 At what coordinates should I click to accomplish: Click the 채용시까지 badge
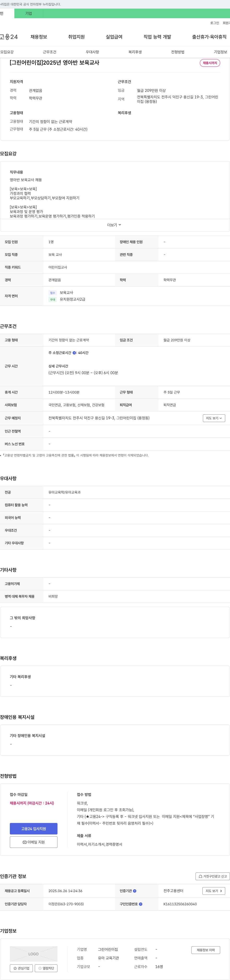210,63
